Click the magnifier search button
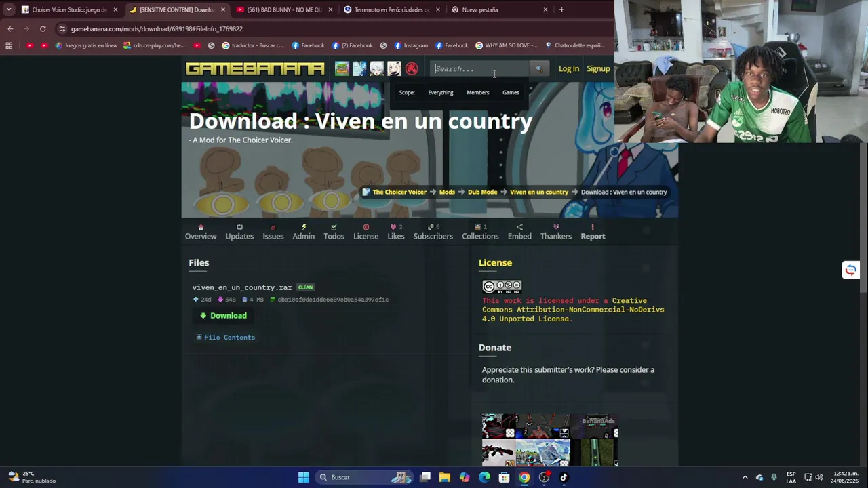Screen dimensions: 868x488 [539, 68]
